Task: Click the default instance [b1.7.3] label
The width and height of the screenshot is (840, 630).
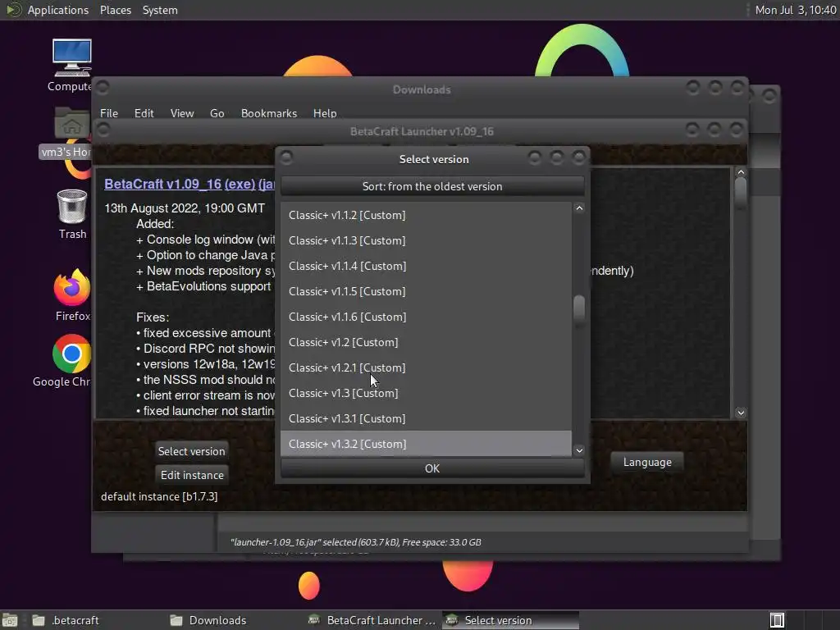Action: (159, 496)
